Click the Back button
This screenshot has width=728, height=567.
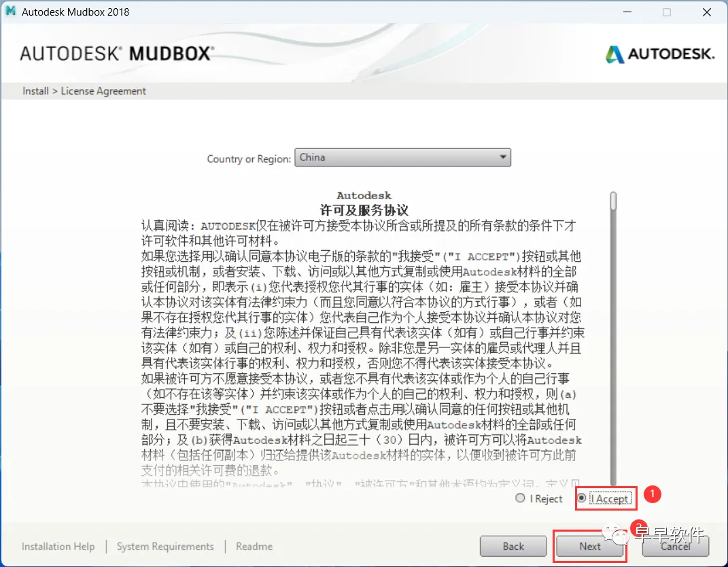(513, 547)
